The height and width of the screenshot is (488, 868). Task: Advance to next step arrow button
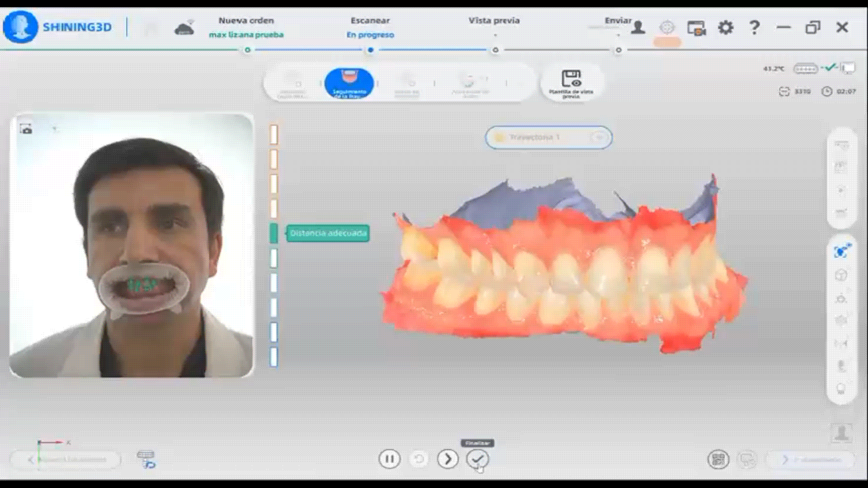pos(448,459)
